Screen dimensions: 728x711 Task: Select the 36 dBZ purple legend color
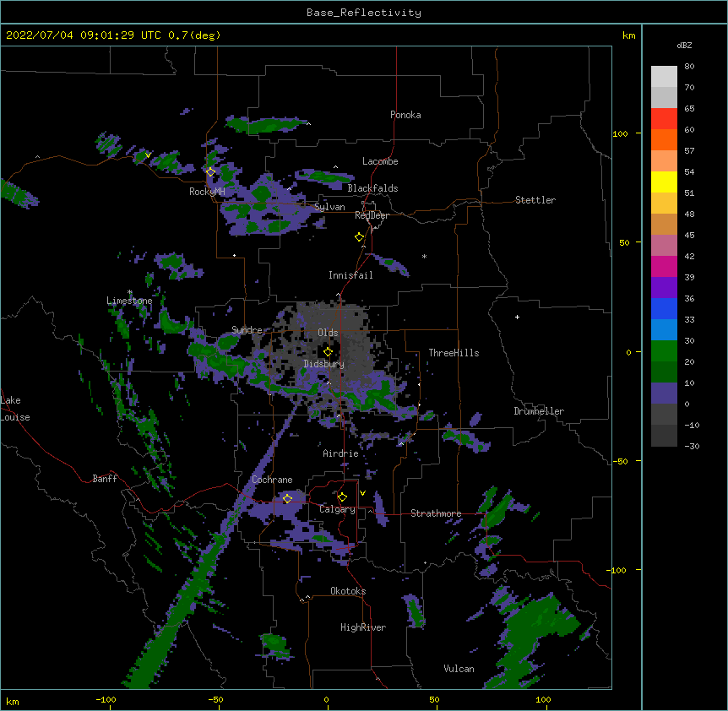pos(664,287)
